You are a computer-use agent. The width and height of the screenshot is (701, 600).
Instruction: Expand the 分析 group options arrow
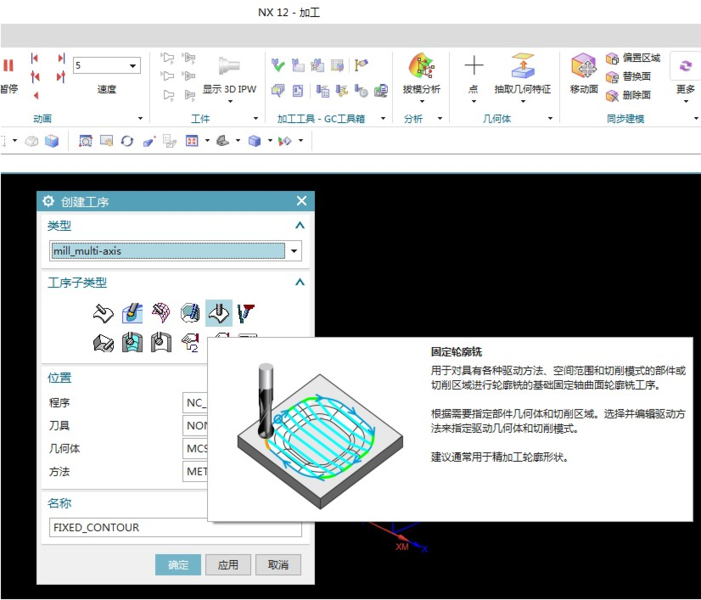pos(440,118)
